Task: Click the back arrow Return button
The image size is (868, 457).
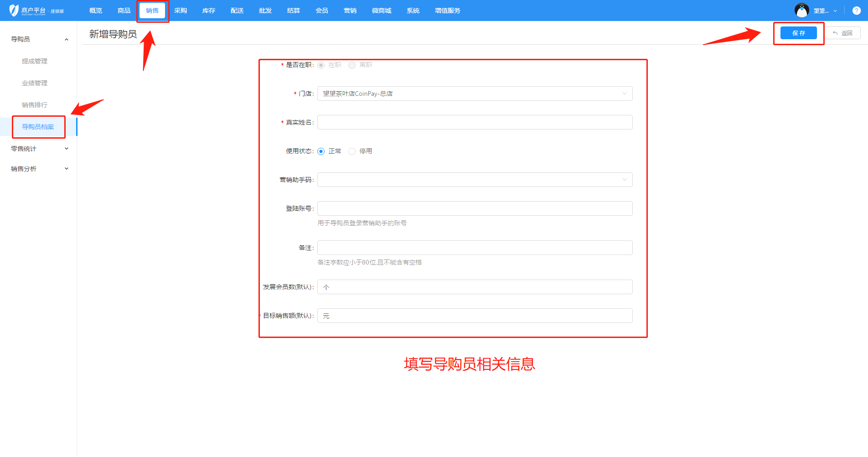Action: point(842,33)
